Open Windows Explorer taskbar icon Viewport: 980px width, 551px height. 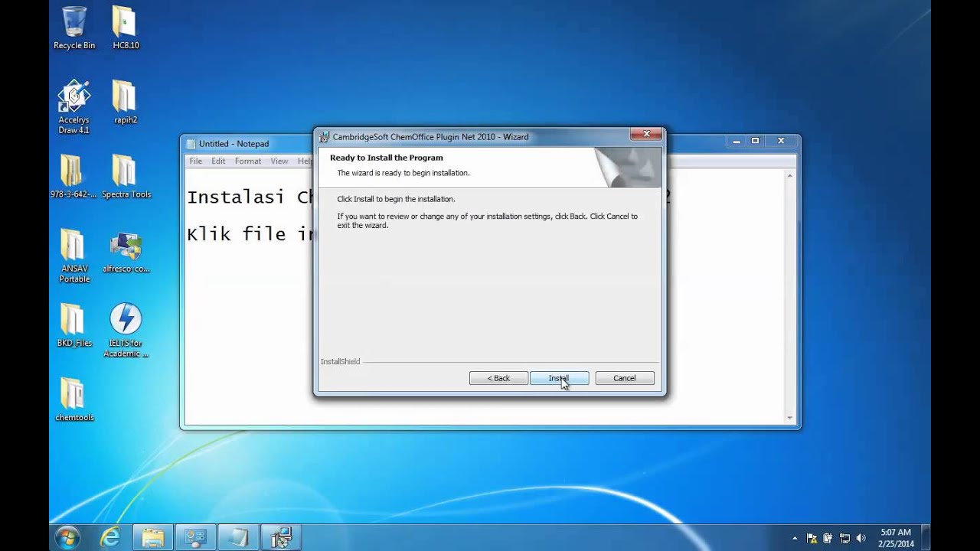click(x=153, y=537)
